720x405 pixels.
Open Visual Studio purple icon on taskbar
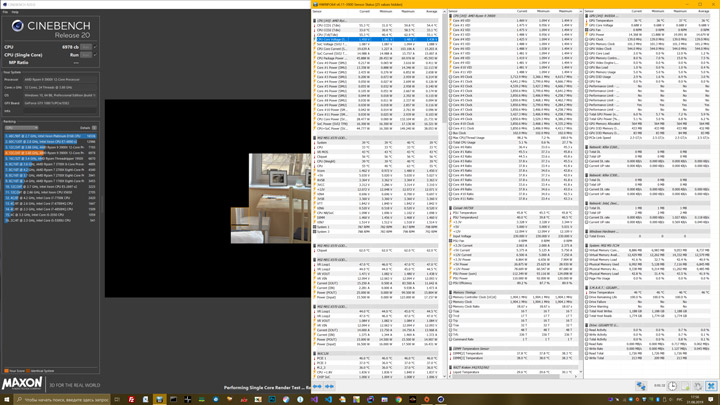click(x=315, y=399)
